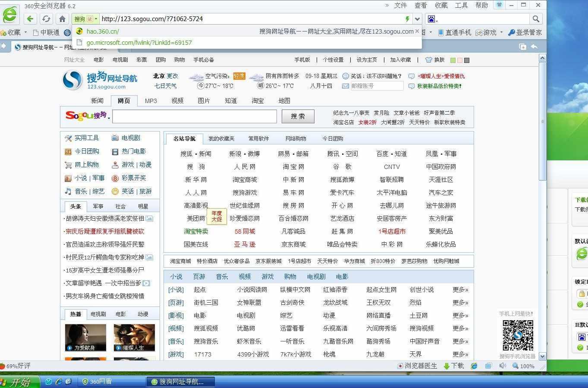Open the 直通手机 bookmark

tap(454, 32)
